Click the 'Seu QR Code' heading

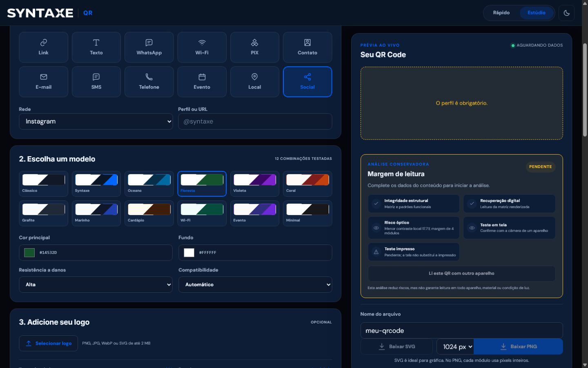point(383,55)
